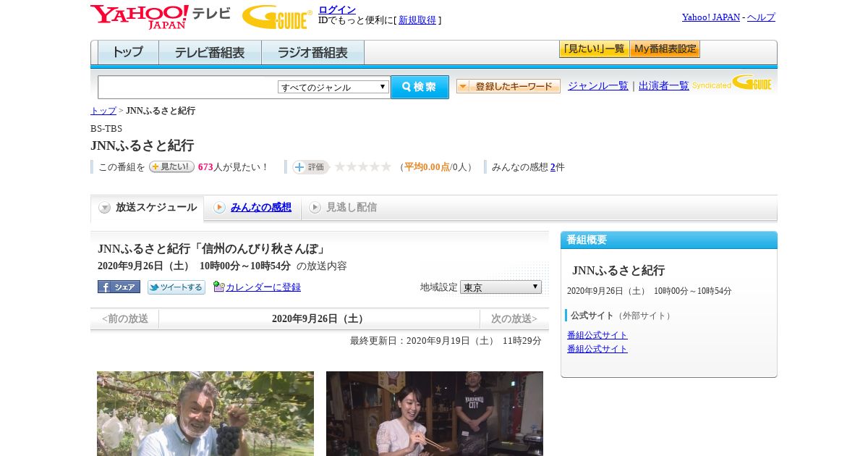Open the 2件 reviews count link
This screenshot has height=456, width=868.
pyautogui.click(x=553, y=167)
